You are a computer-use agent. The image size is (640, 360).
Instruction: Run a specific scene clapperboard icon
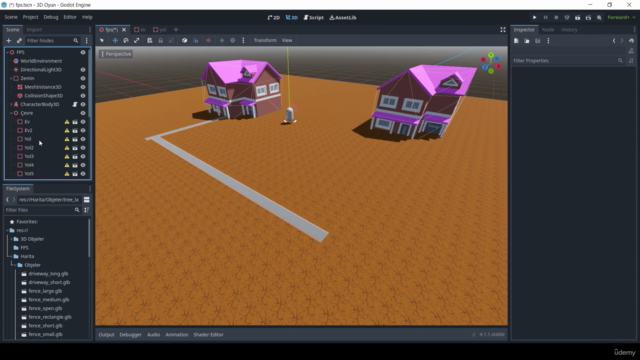588,18
